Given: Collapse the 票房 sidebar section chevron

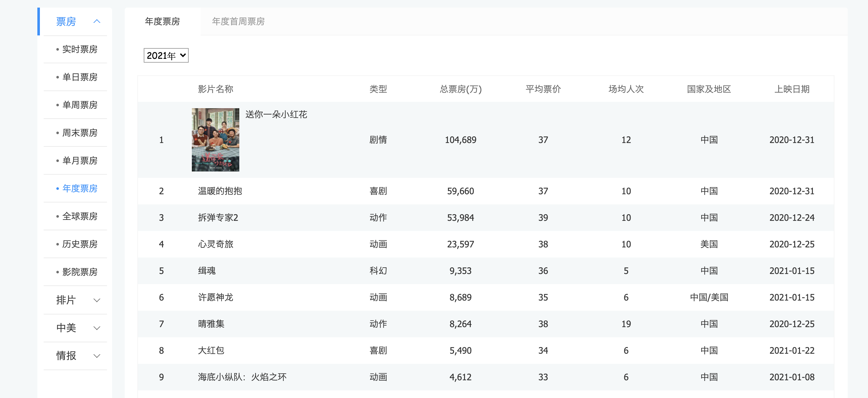Looking at the screenshot, I should pos(97,22).
